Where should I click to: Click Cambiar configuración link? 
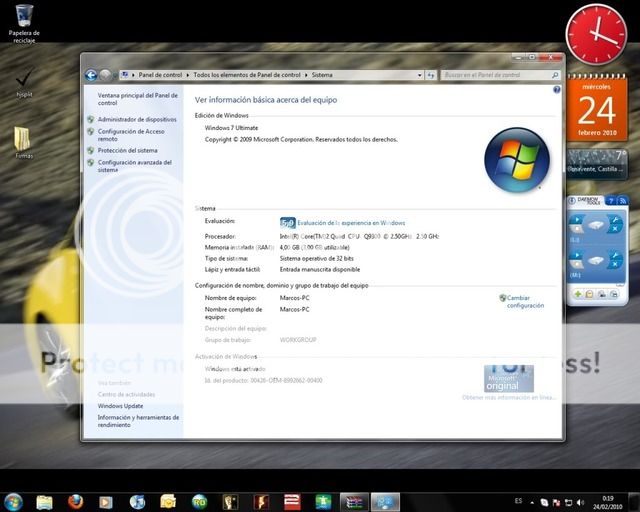[x=525, y=302]
